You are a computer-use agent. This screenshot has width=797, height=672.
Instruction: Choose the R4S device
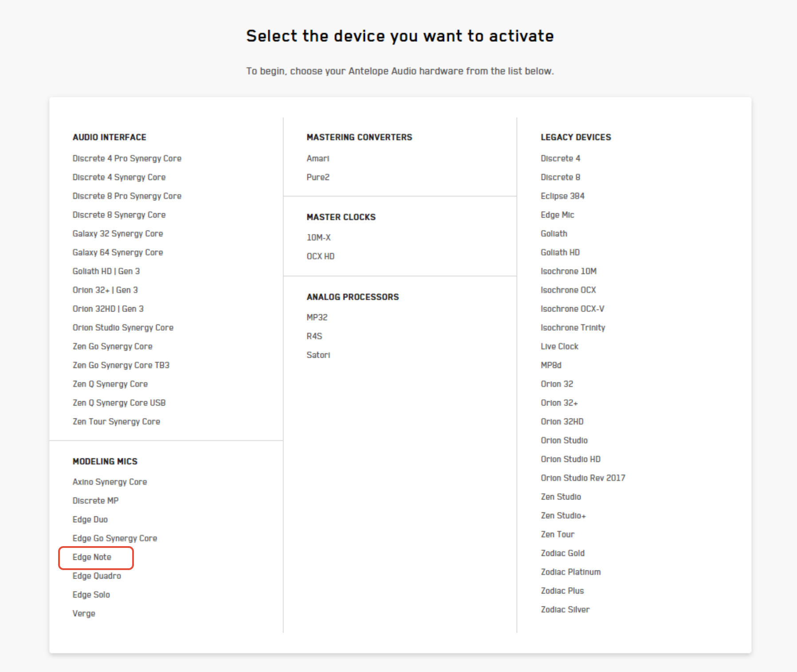(x=314, y=336)
